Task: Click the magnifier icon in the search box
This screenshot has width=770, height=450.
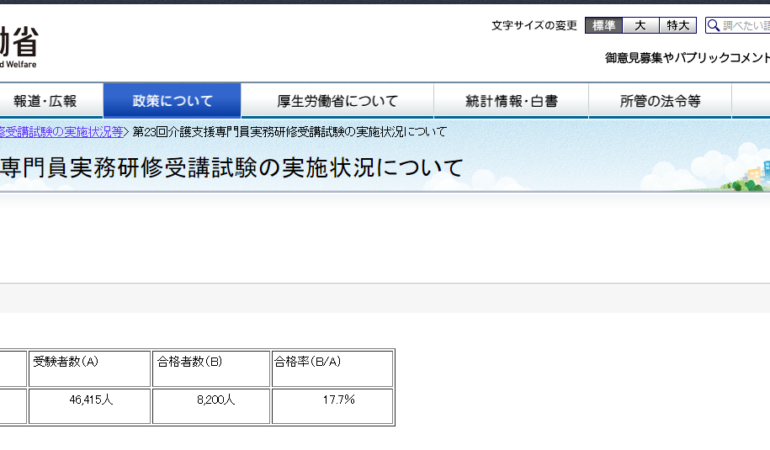Action: (x=713, y=26)
